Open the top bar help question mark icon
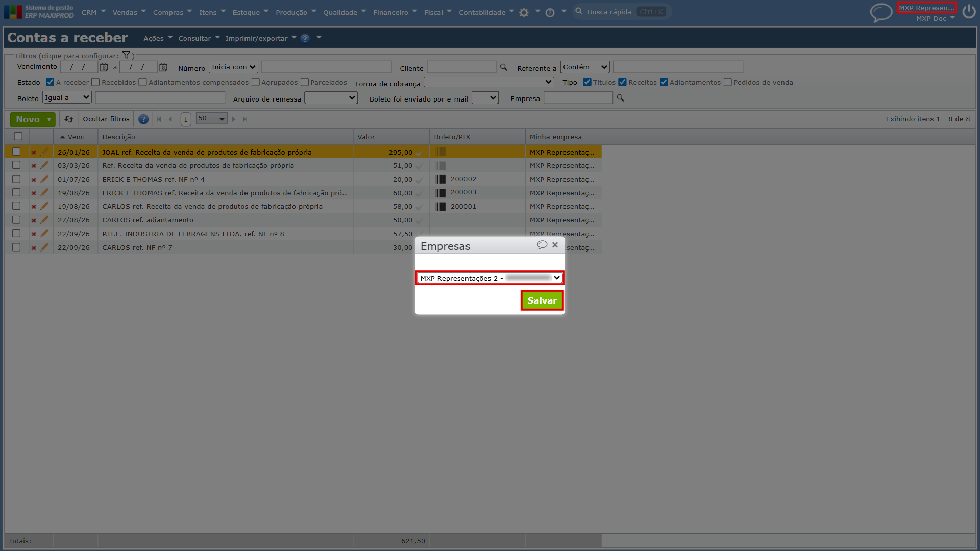980x551 pixels. (550, 13)
